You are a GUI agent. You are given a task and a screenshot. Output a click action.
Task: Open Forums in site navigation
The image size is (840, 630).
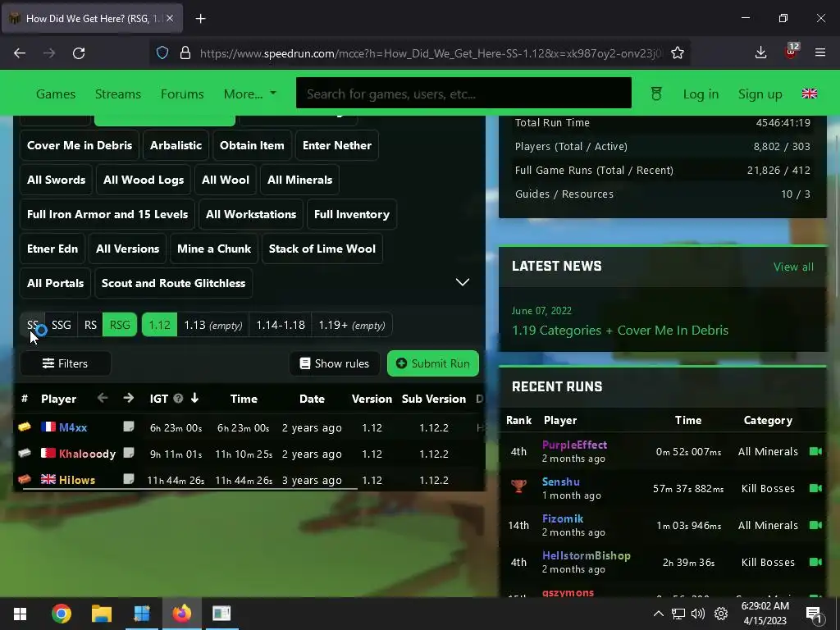pos(182,94)
